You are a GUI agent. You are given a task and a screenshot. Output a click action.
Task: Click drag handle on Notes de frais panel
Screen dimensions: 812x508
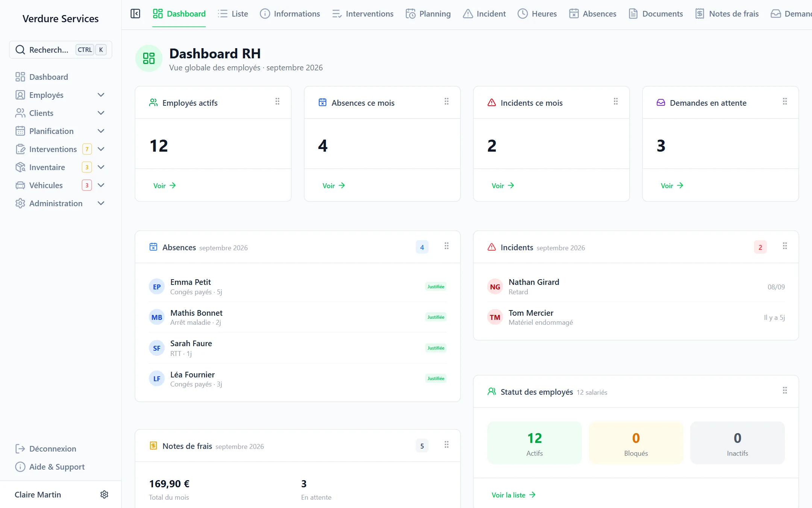pos(447,445)
